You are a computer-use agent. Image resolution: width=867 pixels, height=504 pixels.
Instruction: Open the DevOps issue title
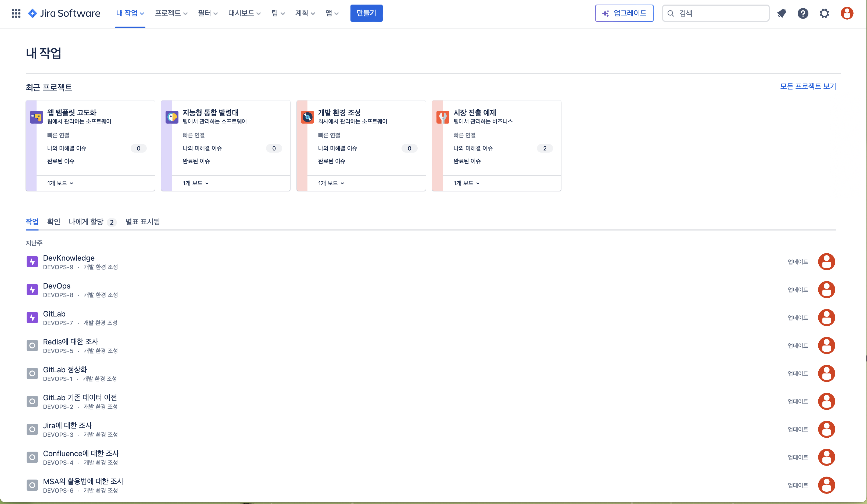[x=57, y=286]
